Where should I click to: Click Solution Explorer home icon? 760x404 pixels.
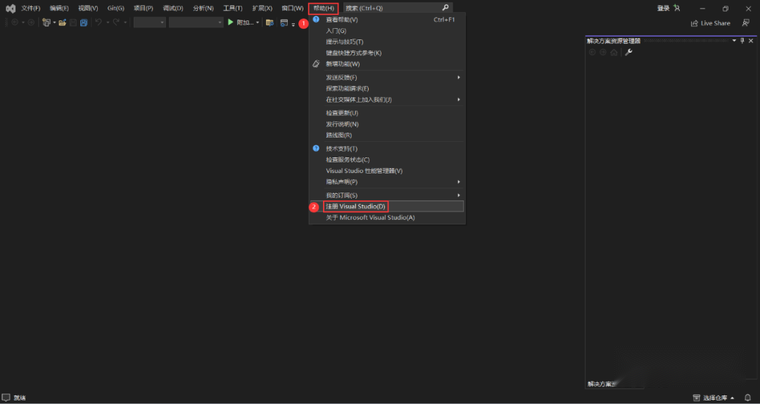tap(614, 52)
